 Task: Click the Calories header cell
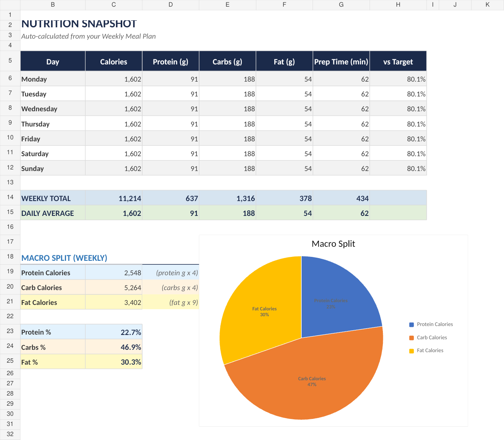point(114,61)
